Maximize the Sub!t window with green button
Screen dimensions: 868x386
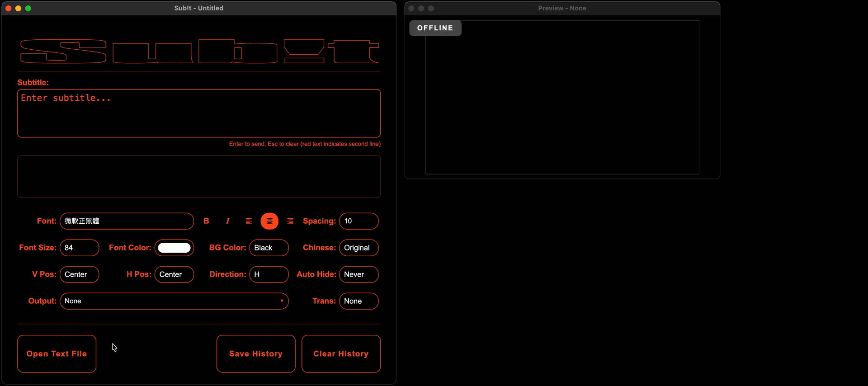pos(28,8)
